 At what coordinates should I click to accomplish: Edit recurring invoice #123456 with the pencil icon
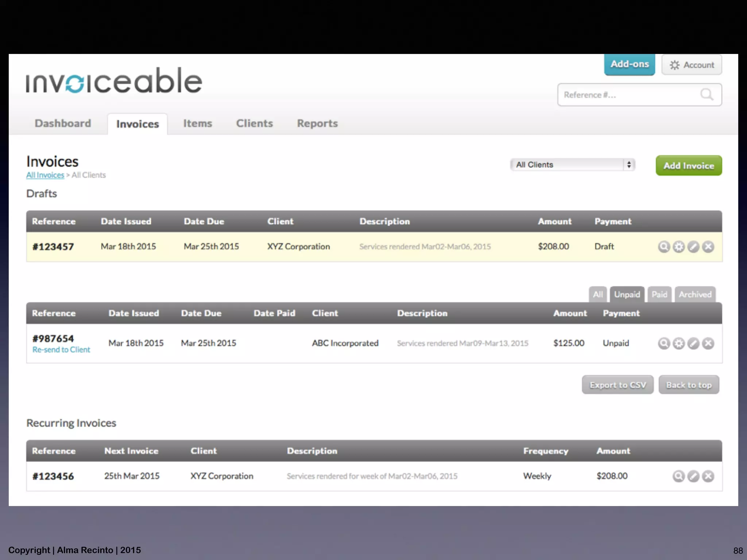point(693,476)
